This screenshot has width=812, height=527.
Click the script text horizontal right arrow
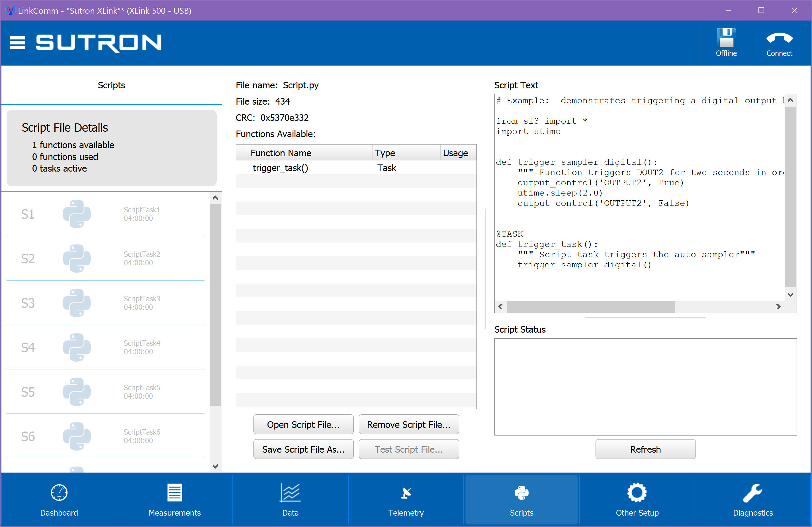tap(778, 307)
